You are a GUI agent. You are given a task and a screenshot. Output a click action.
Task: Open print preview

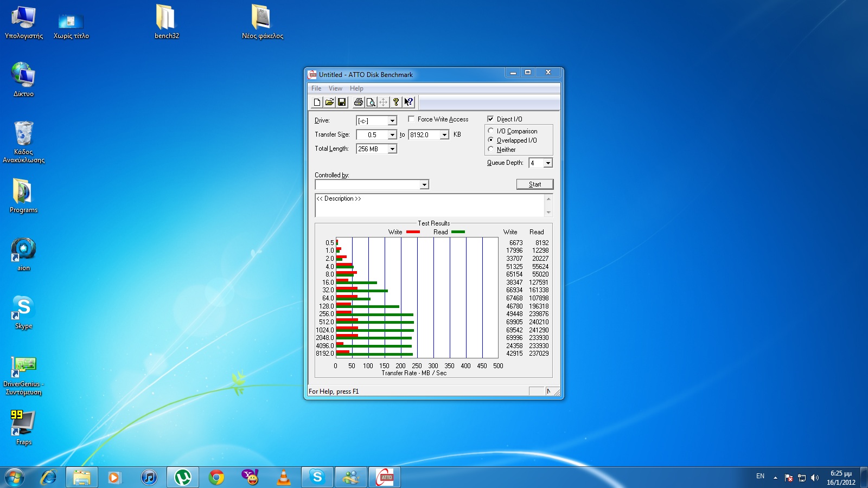click(371, 102)
